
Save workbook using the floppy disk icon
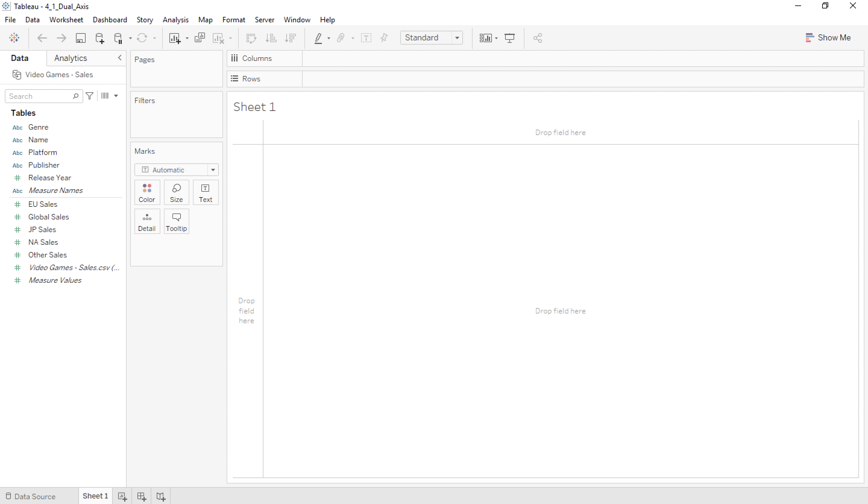coord(80,38)
